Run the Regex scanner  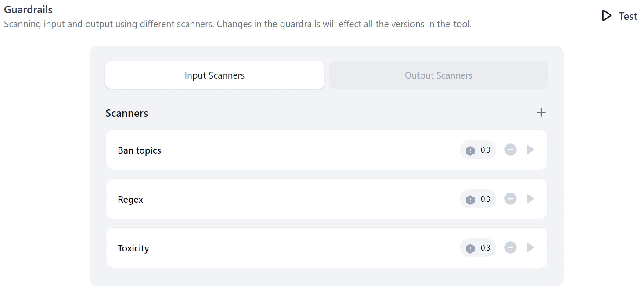click(530, 199)
